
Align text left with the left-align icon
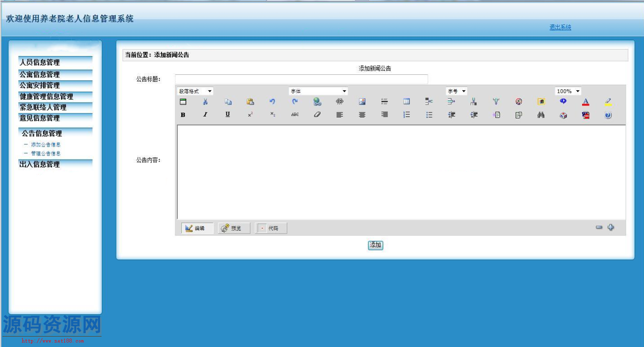coord(339,115)
